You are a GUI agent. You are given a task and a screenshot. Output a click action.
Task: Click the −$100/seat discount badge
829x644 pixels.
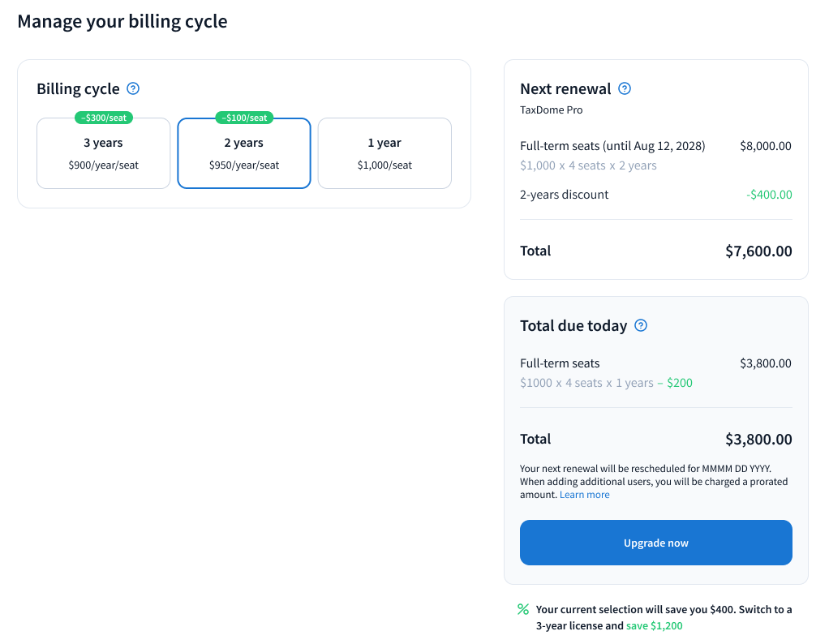[x=244, y=118]
